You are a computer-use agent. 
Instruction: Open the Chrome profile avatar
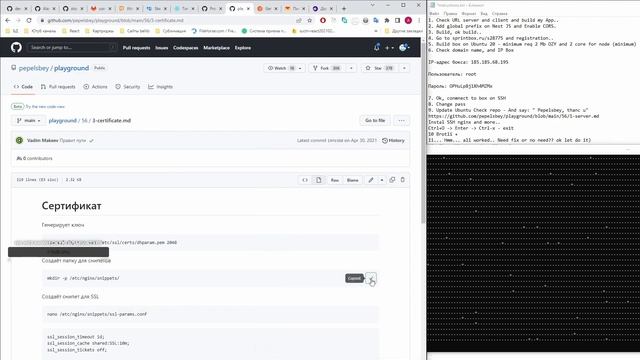click(408, 20)
